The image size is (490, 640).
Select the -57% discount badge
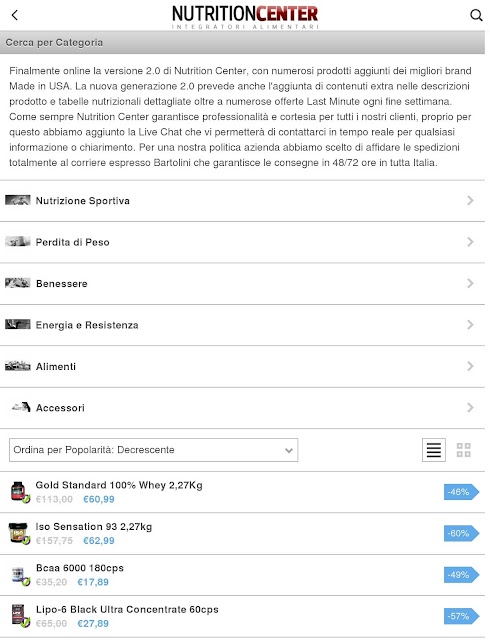461,616
